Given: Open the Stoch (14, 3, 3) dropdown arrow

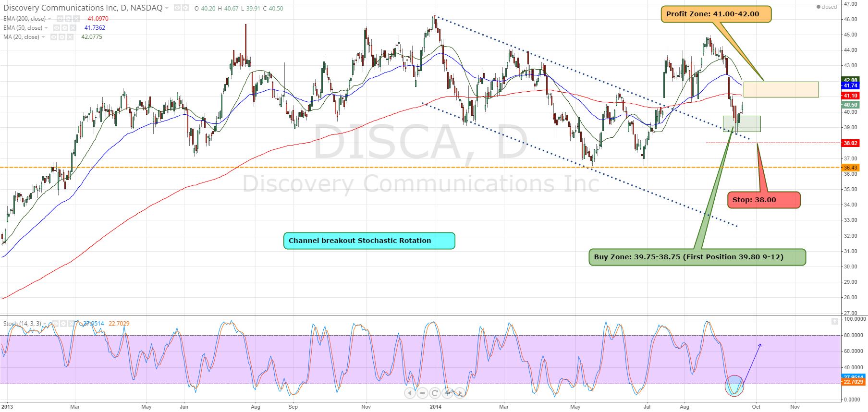Looking at the screenshot, I should (x=44, y=324).
